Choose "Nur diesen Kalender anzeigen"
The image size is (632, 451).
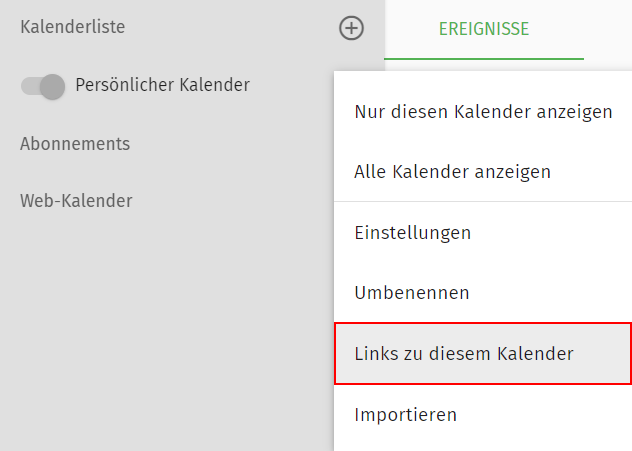[483, 112]
